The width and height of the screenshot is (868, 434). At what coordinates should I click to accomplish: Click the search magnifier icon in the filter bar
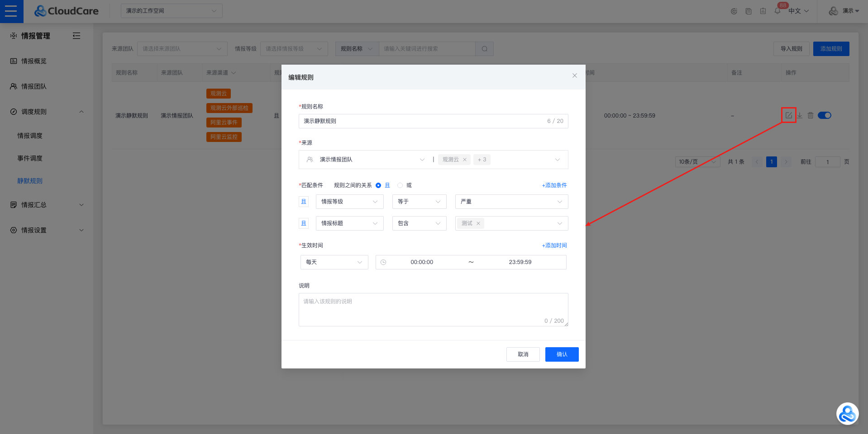click(x=484, y=49)
